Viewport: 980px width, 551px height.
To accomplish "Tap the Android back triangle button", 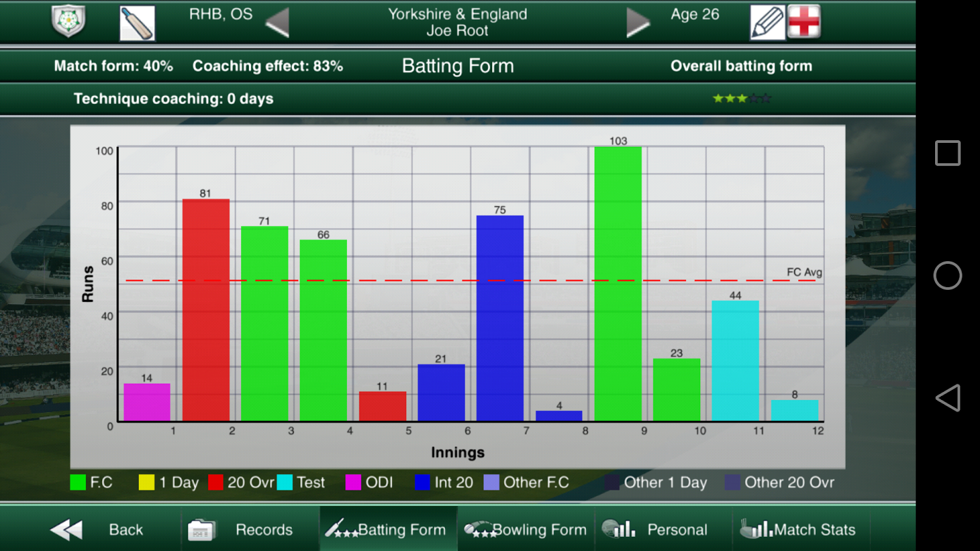I will point(947,398).
